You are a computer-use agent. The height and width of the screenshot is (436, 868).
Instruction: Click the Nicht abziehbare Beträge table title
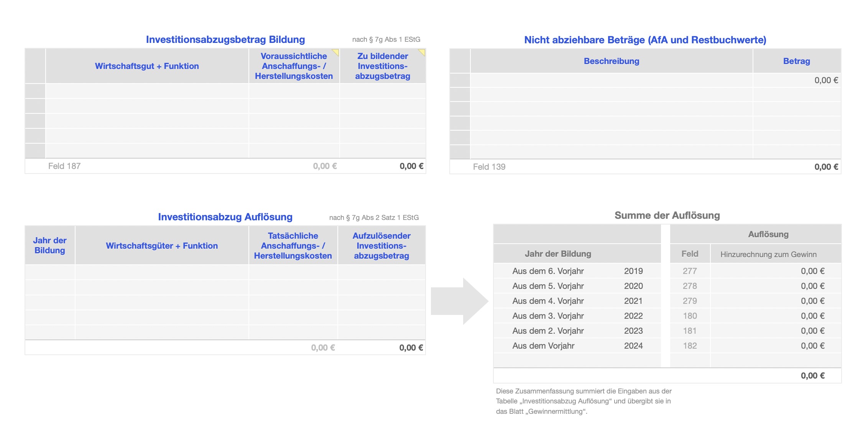click(x=645, y=40)
